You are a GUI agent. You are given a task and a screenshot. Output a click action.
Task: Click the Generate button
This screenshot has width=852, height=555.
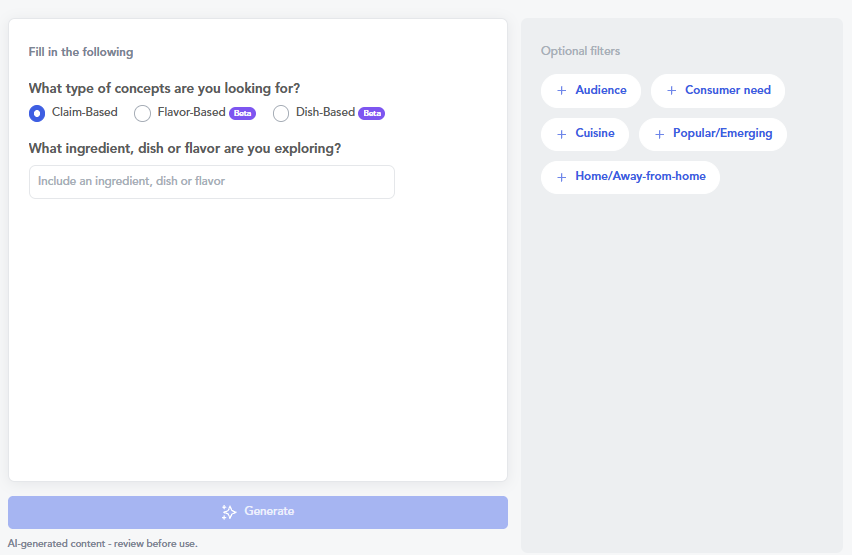coord(258,512)
